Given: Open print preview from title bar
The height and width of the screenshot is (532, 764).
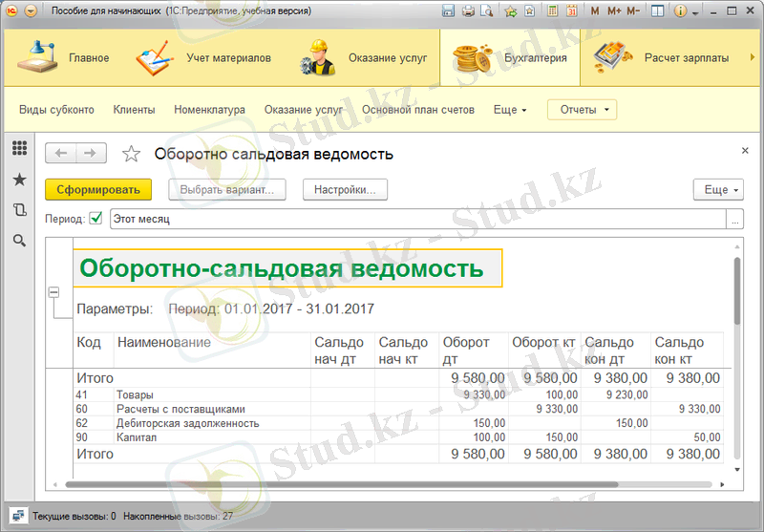Looking at the screenshot, I should pyautogui.click(x=487, y=11).
